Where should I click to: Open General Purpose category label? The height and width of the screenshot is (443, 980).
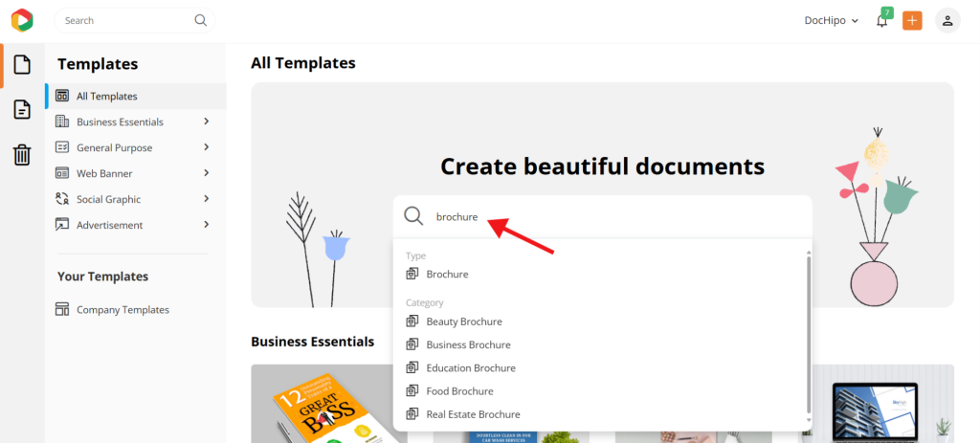point(115,148)
